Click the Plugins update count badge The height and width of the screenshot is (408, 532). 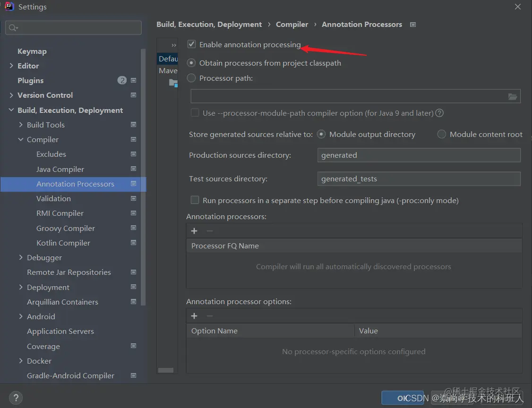pyautogui.click(x=122, y=80)
